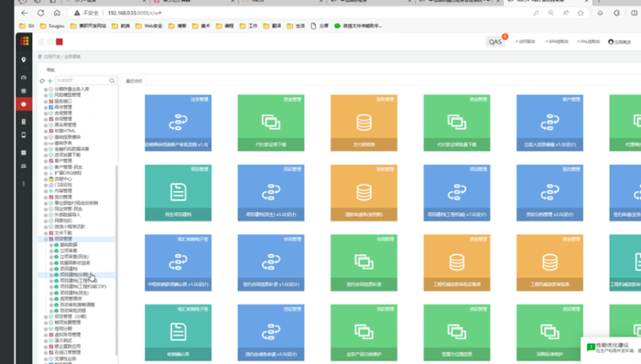Refresh the navigation tree
Screen dimensions: 641x364
42,80
